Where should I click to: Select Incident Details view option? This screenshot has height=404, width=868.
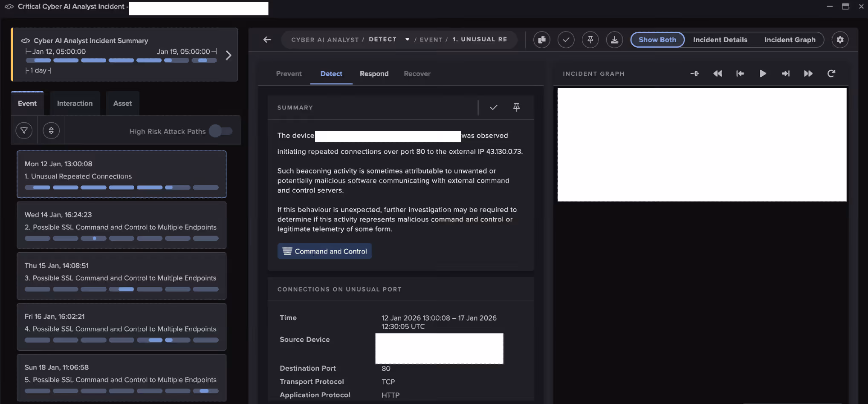pos(720,40)
